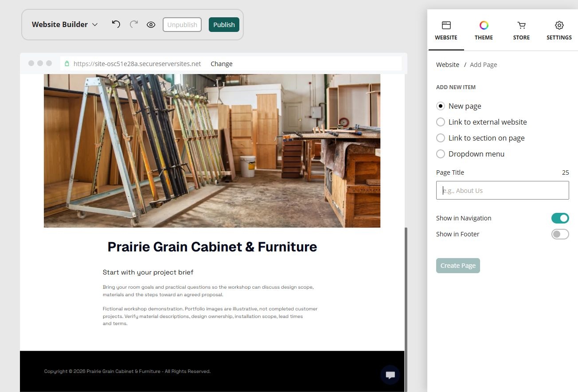Open the chat bubble widget
This screenshot has height=392, width=578.
390,375
